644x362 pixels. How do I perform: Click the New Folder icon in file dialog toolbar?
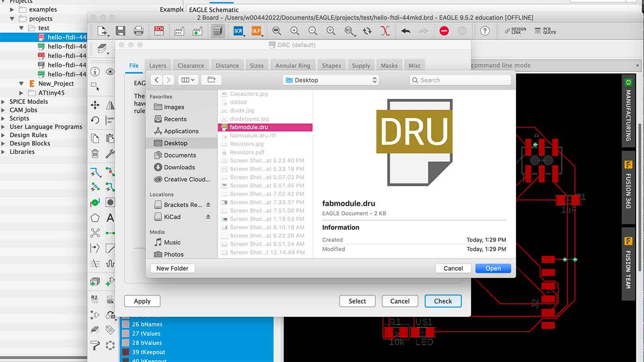[211, 80]
